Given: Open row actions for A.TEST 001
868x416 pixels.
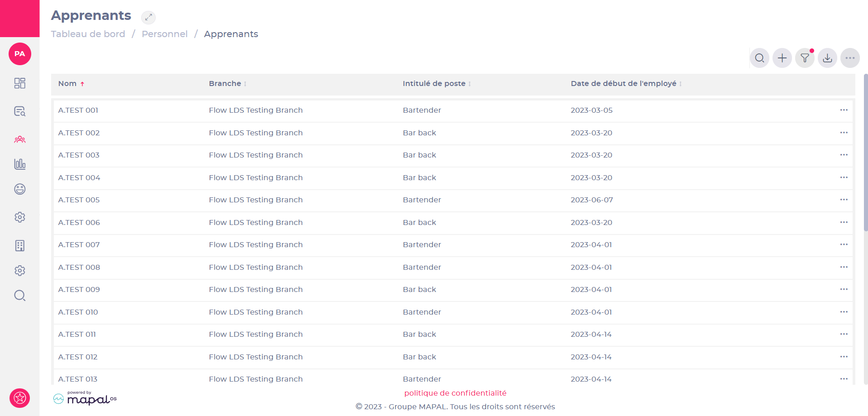Looking at the screenshot, I should click(x=844, y=110).
